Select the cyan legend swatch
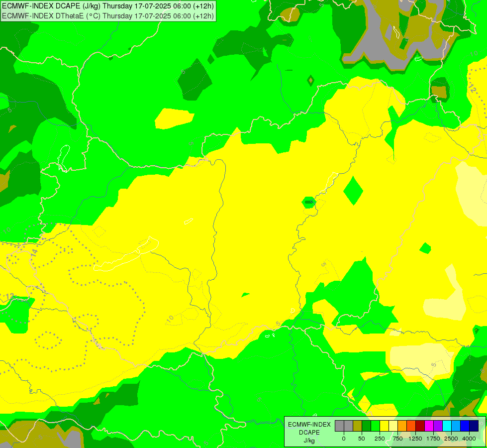 [x=447, y=426]
